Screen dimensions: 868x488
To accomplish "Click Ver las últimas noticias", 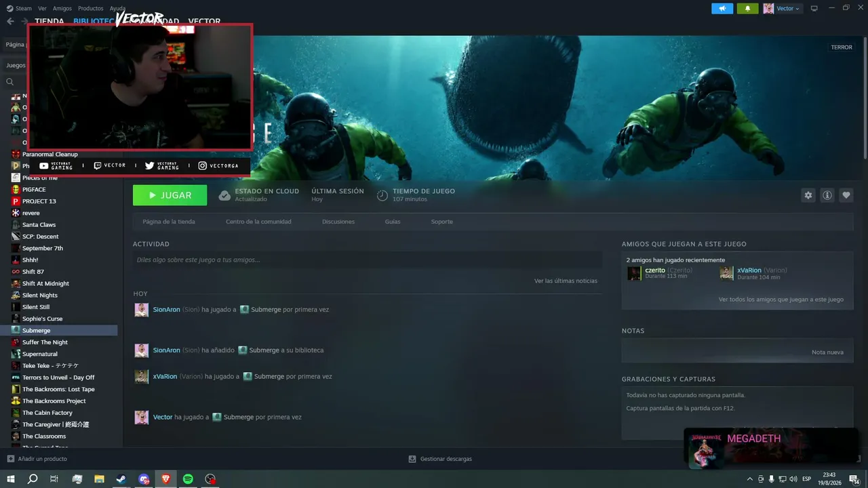I will click(x=566, y=281).
